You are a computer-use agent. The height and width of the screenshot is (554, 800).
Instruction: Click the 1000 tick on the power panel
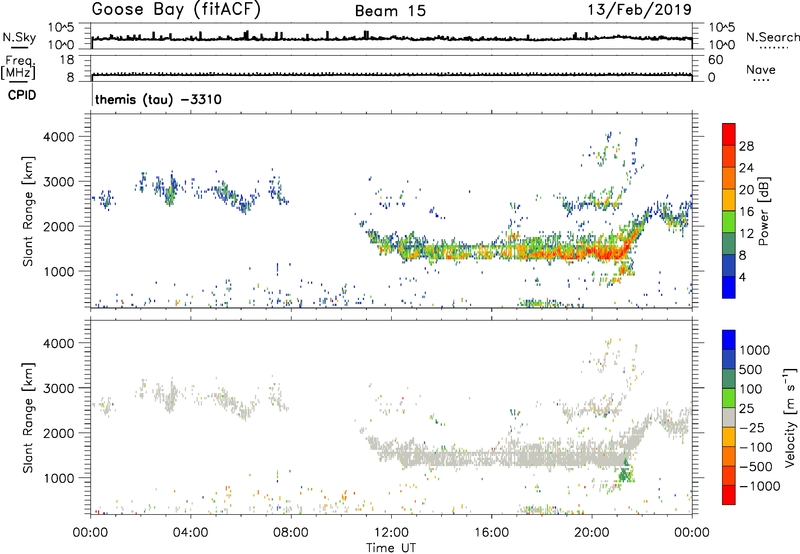tap(58, 271)
